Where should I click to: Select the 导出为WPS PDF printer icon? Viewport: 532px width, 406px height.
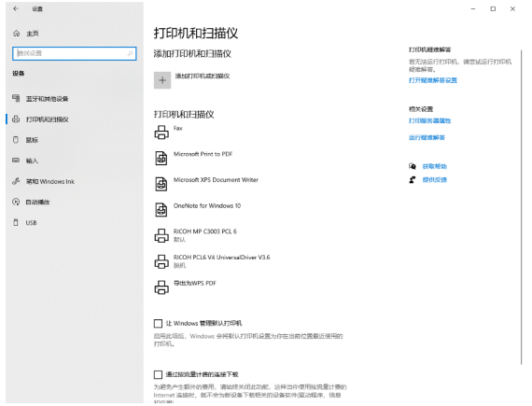point(161,287)
